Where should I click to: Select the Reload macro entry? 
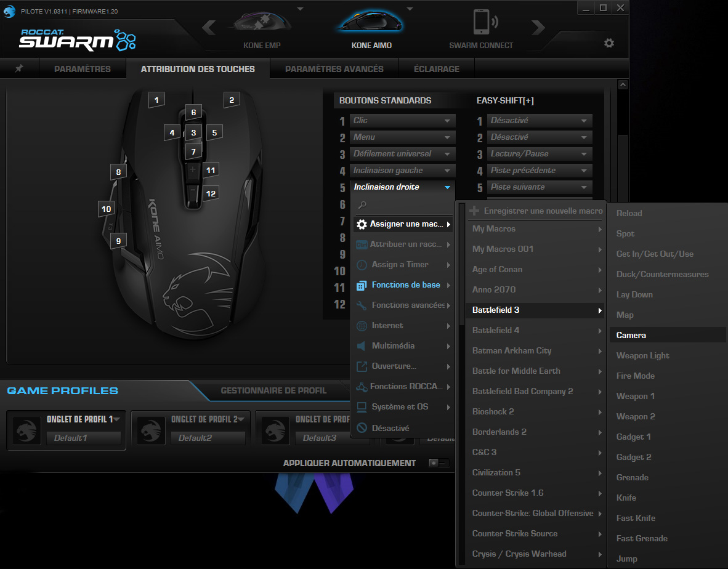[668, 214]
